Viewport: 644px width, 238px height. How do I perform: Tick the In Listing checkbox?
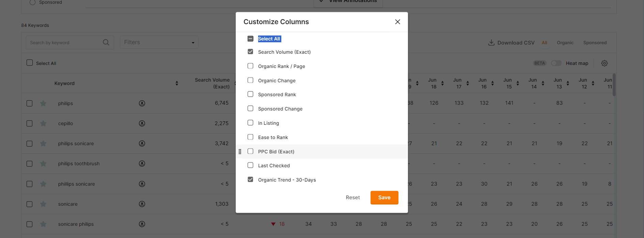coord(250,123)
